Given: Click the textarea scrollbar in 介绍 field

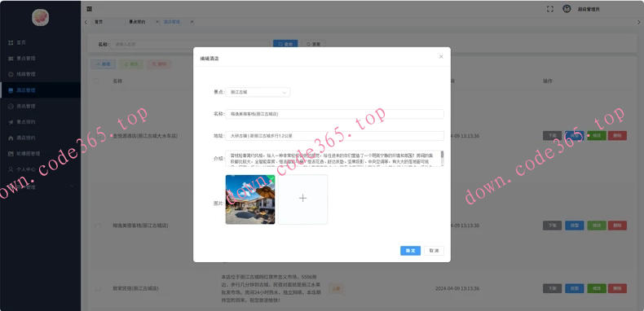Looking at the screenshot, I should click(443, 155).
